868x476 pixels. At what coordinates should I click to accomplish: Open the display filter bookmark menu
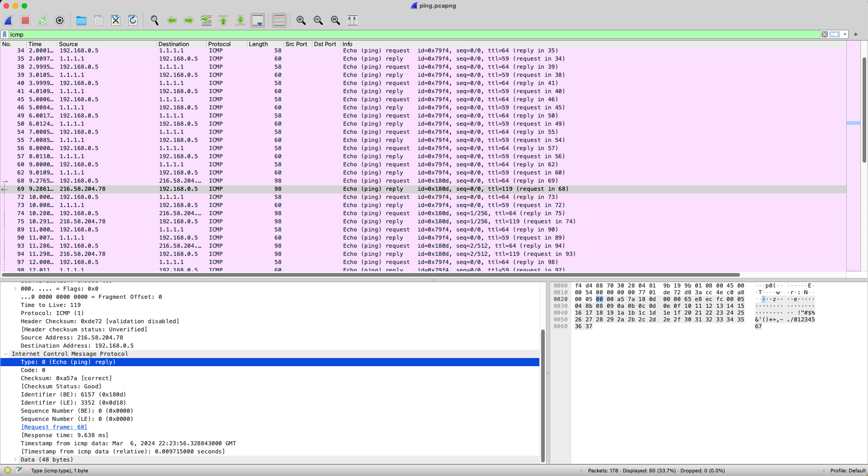point(5,34)
